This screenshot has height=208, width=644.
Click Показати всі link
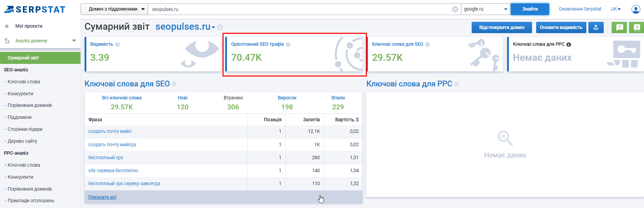pyautogui.click(x=102, y=197)
